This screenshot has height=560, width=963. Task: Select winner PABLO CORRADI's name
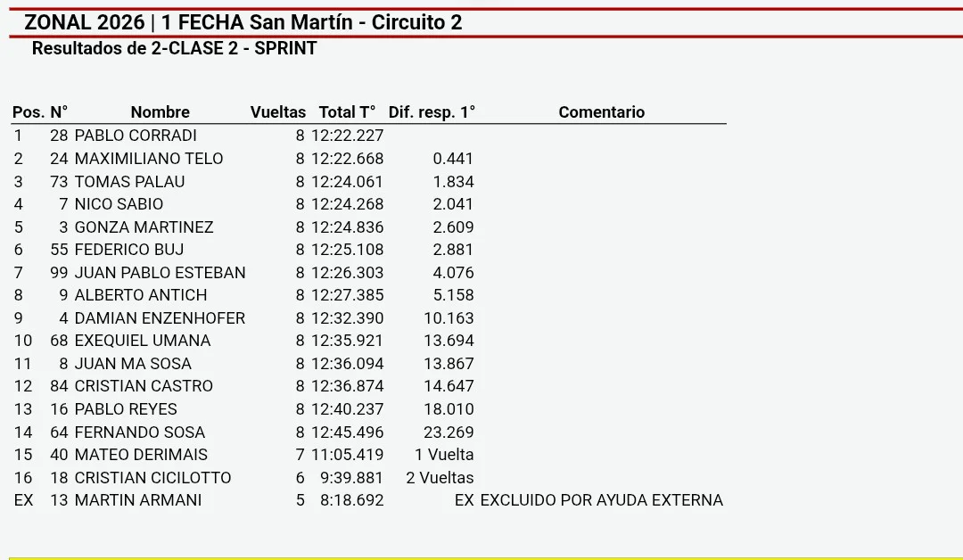coord(136,136)
